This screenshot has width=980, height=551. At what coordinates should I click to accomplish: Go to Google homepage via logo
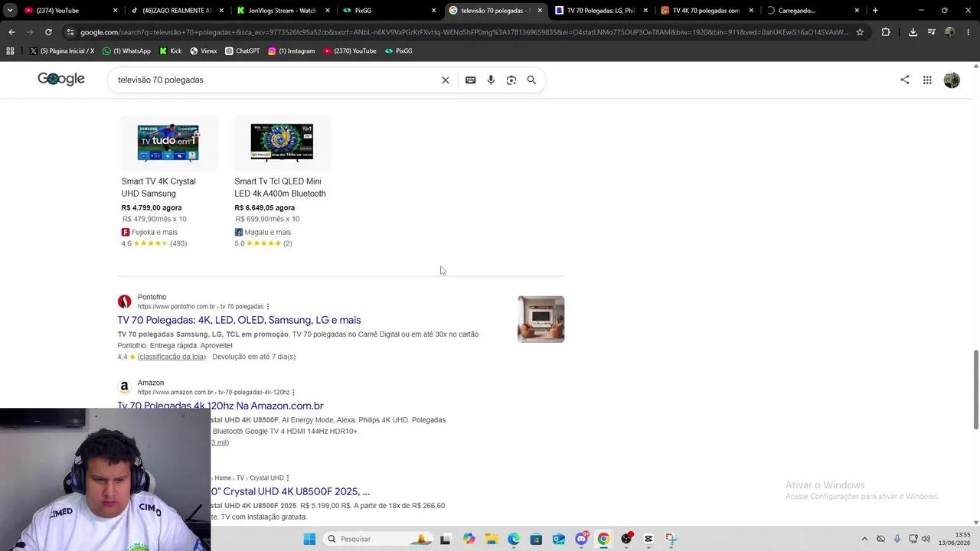point(61,79)
